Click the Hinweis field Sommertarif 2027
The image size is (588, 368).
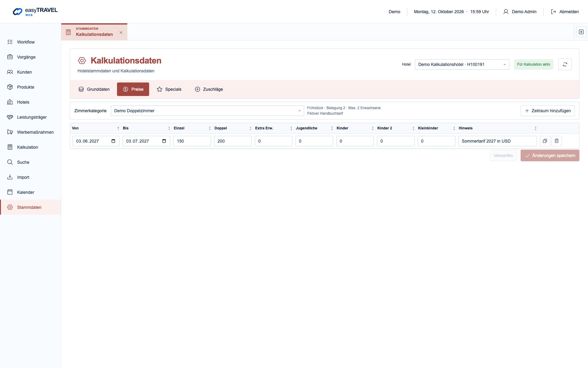tap(497, 141)
